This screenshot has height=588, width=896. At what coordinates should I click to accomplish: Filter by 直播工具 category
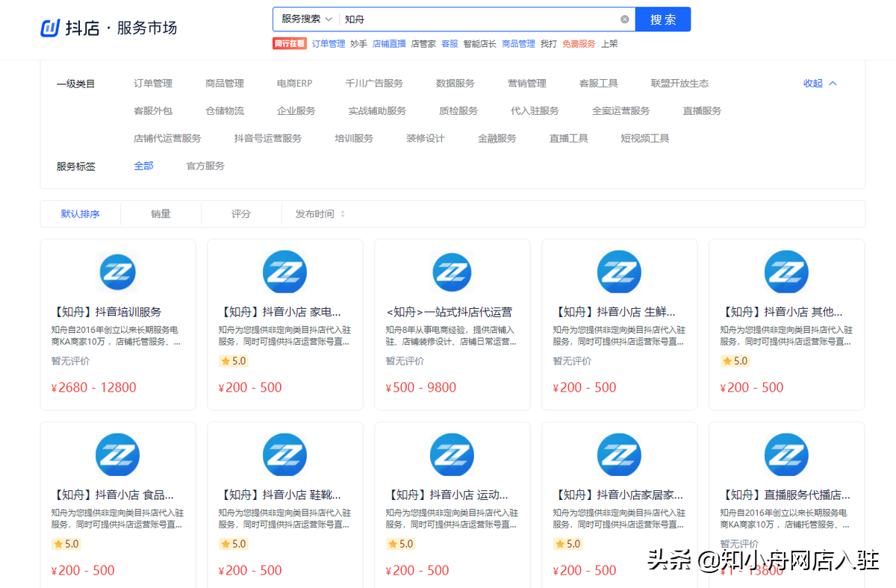tap(569, 139)
